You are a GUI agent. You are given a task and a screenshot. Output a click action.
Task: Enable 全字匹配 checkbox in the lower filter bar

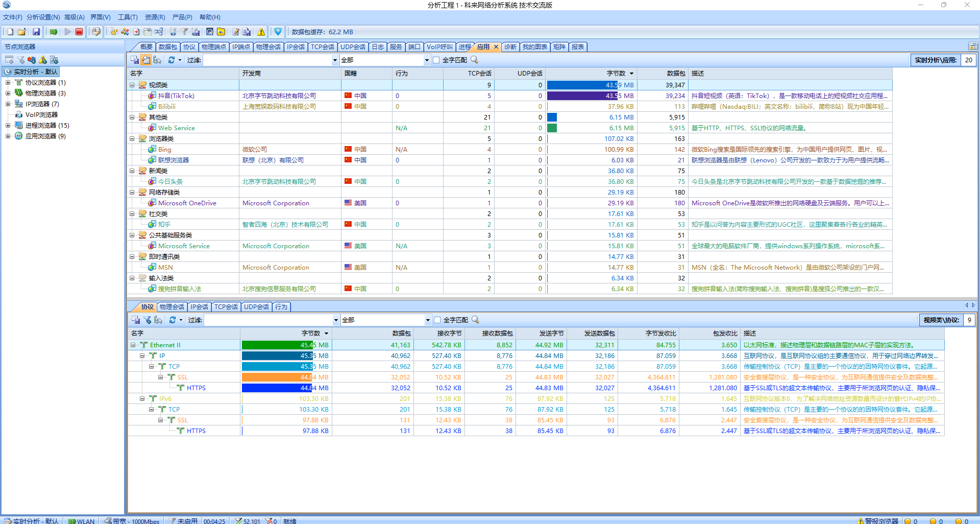[x=437, y=320]
